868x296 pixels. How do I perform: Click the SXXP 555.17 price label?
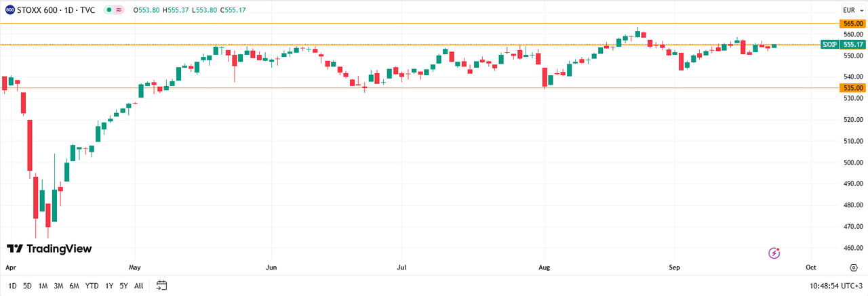tap(843, 45)
